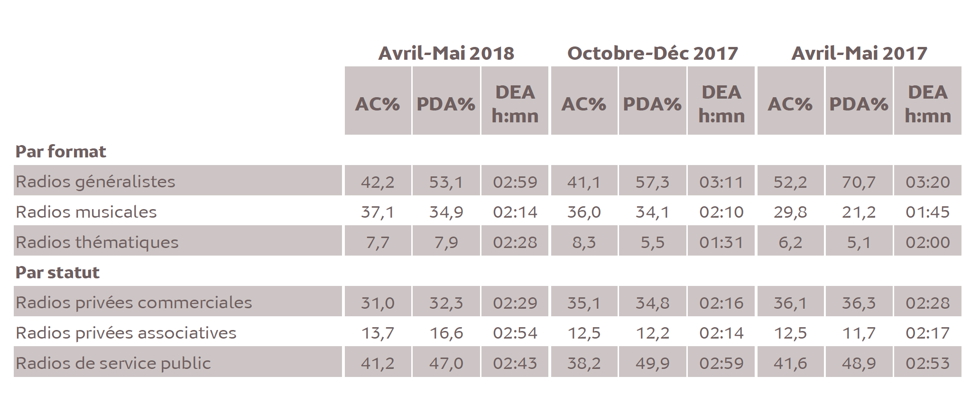
Task: Click the Radios de service public label
Action: [113, 363]
